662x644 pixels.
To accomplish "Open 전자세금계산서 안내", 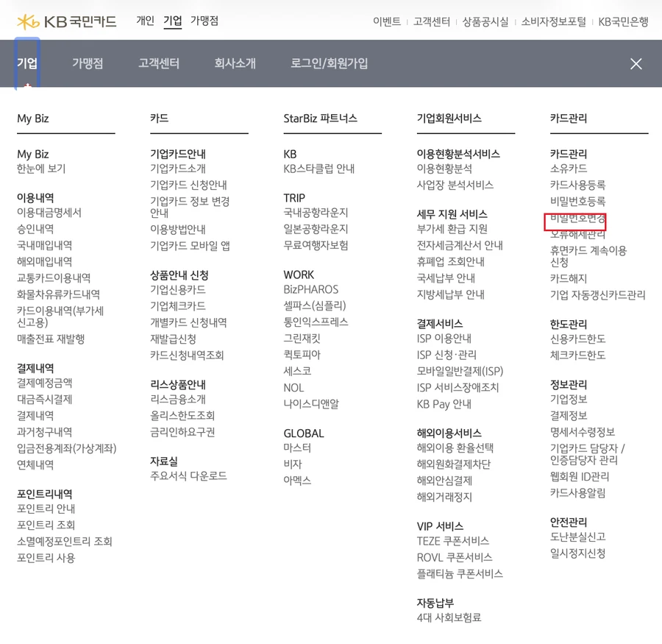I will click(x=460, y=246).
